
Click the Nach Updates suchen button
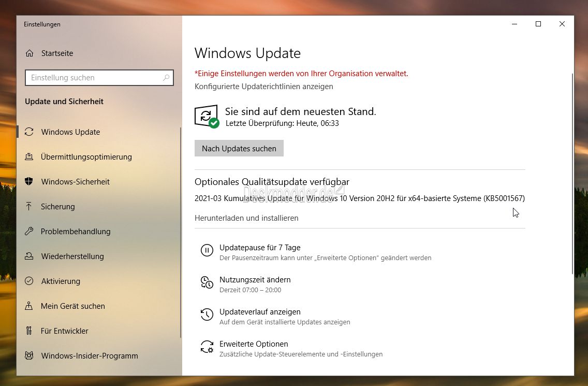tap(239, 148)
